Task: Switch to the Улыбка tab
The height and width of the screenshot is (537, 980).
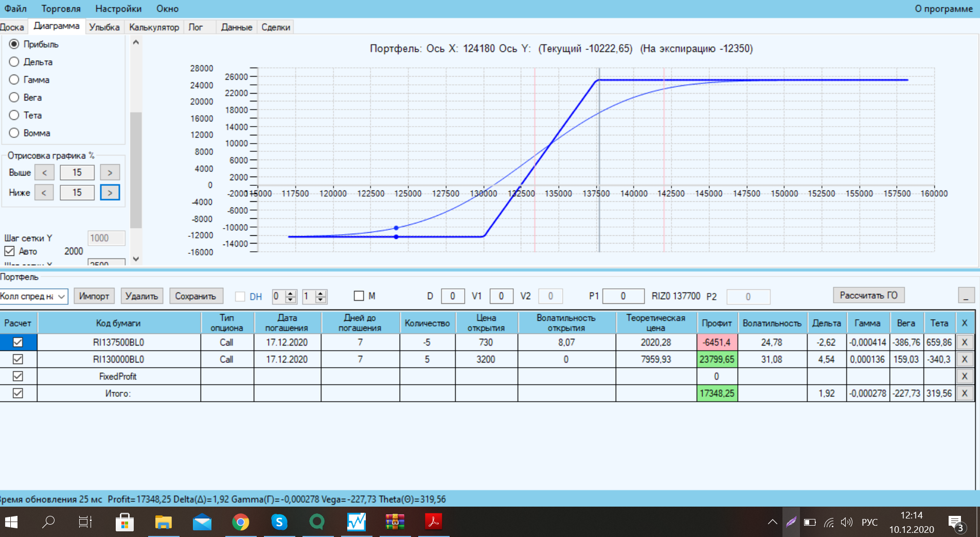Action: 104,27
